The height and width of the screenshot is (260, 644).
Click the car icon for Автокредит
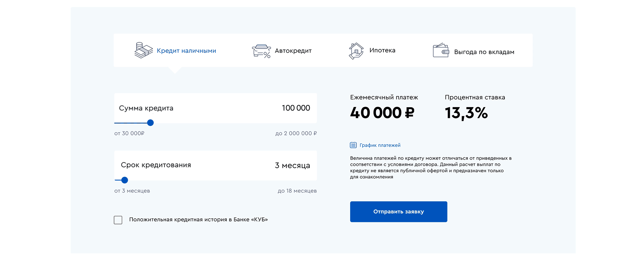[261, 51]
